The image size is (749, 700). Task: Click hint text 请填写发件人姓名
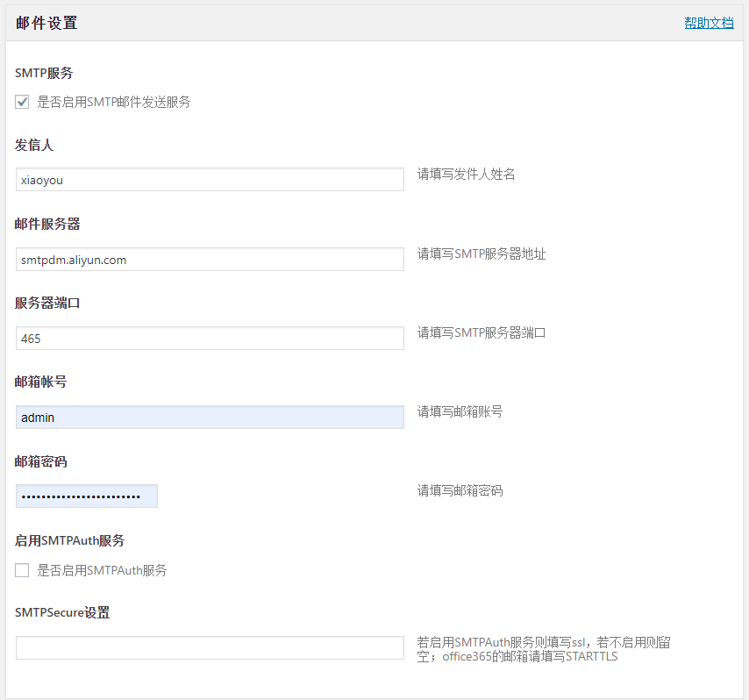point(467,174)
